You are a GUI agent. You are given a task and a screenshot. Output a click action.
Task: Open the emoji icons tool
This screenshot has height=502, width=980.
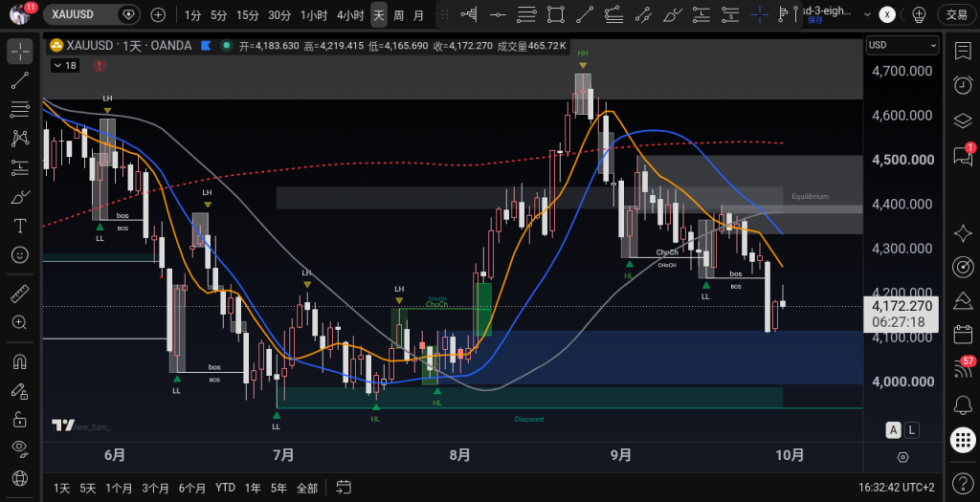pos(20,254)
